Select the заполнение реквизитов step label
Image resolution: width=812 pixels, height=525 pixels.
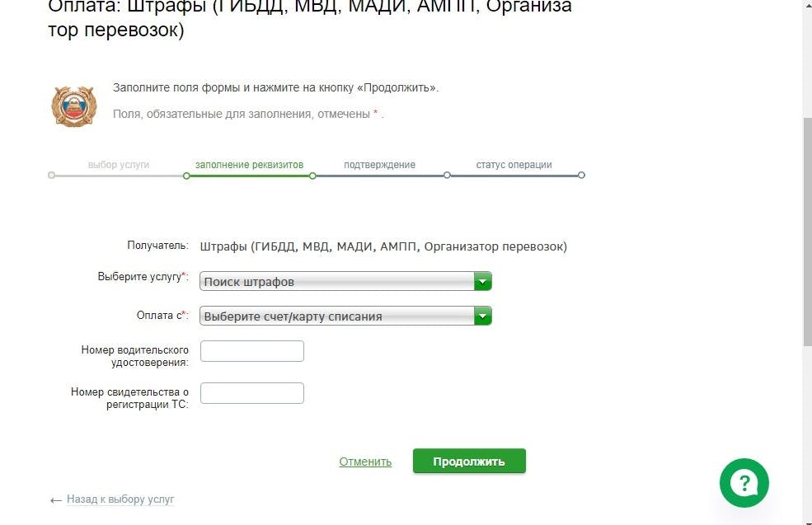(x=249, y=165)
